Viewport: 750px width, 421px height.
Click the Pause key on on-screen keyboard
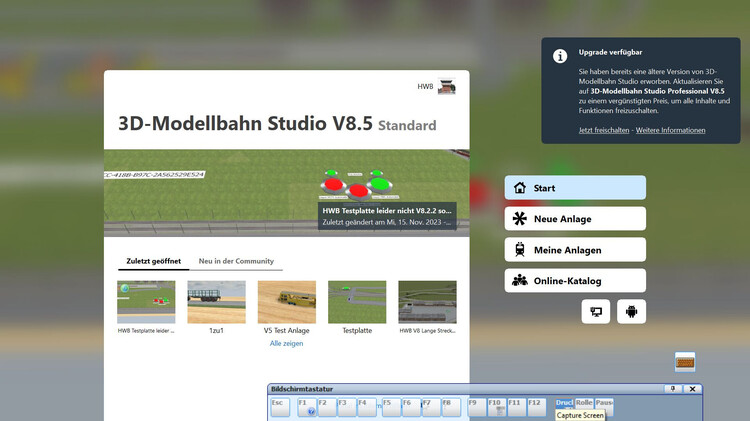pos(604,406)
